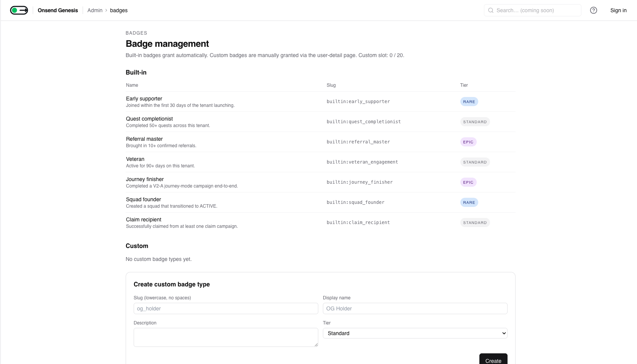The height and width of the screenshot is (364, 637).
Task: Click the builtin:squad_founder slug
Action: 356,202
